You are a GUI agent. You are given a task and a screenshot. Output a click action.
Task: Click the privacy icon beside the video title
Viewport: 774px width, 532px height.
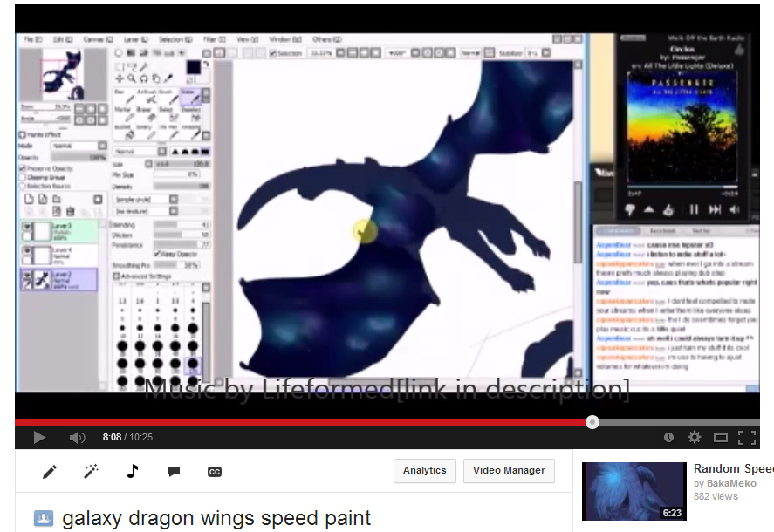coord(44,518)
